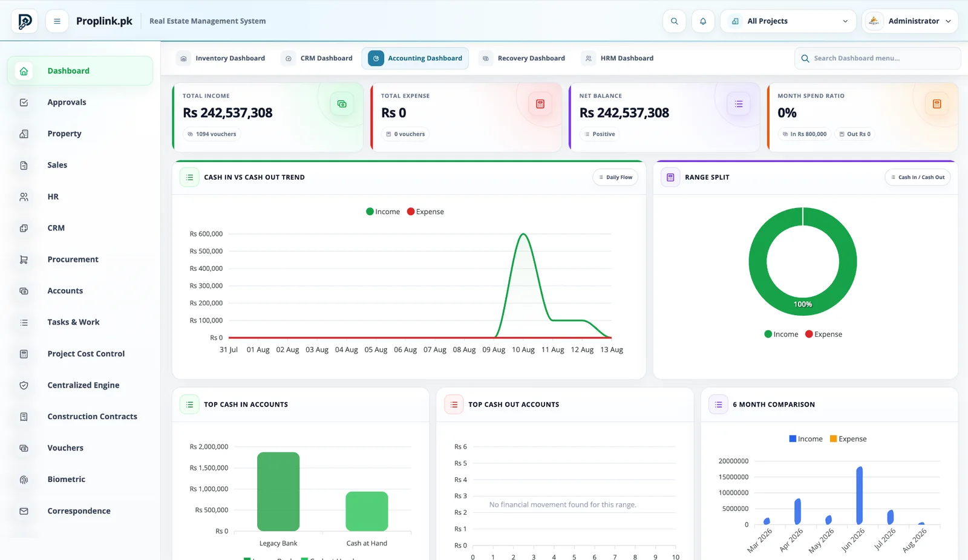Click the Vouchers sidebar icon
The width and height of the screenshot is (968, 560).
click(24, 449)
